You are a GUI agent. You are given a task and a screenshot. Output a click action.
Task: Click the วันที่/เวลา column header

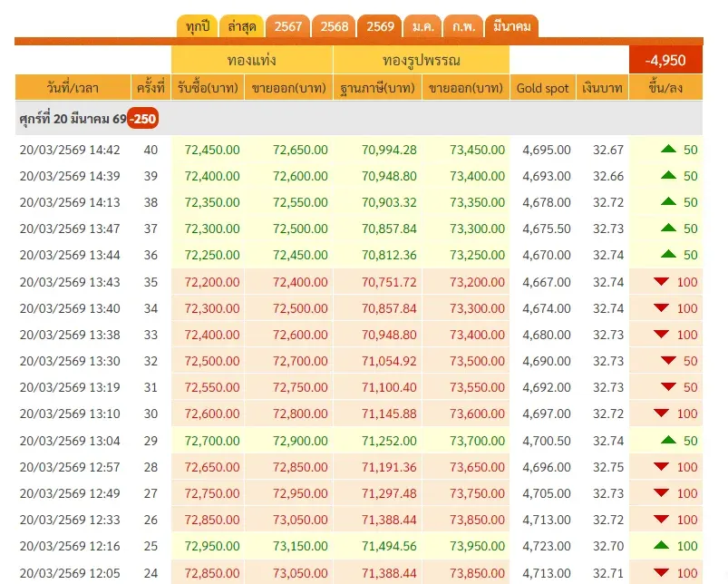click(73, 88)
